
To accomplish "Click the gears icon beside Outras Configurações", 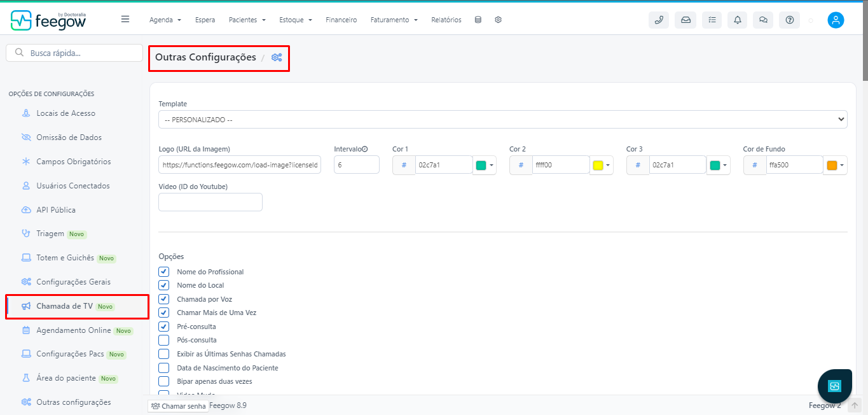I will (x=277, y=57).
